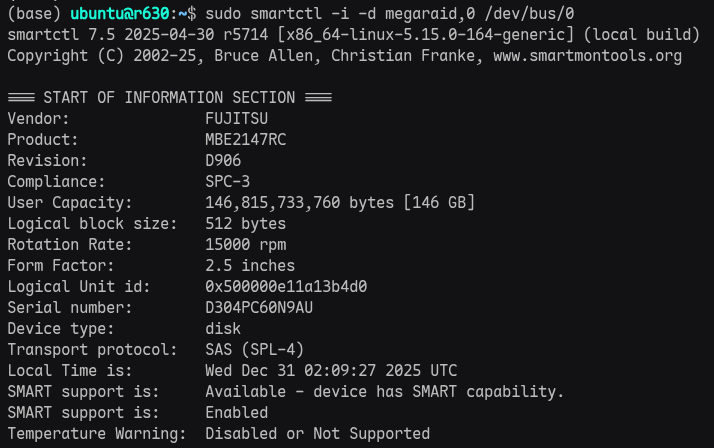The image size is (714, 448).
Task: Click the www.smartmontools.org URL
Action: (x=587, y=56)
